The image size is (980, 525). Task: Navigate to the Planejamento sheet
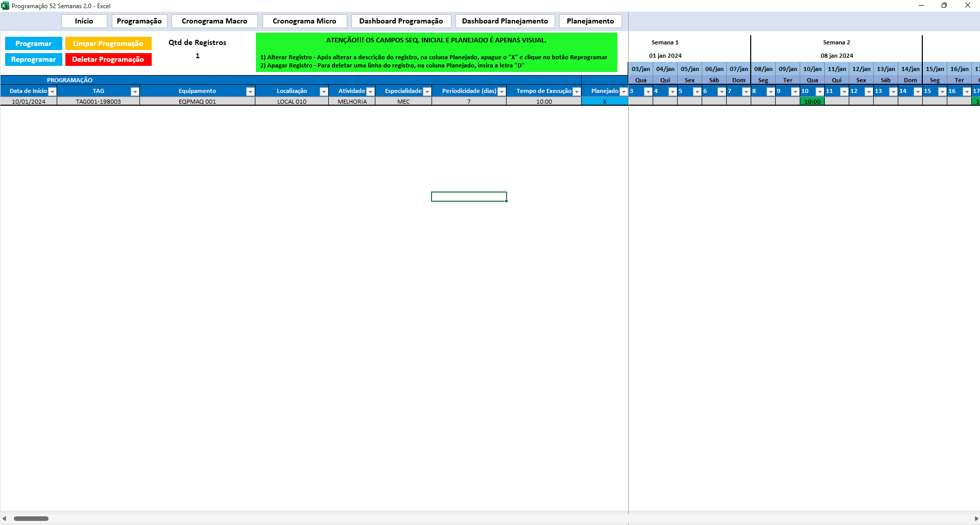tap(590, 21)
